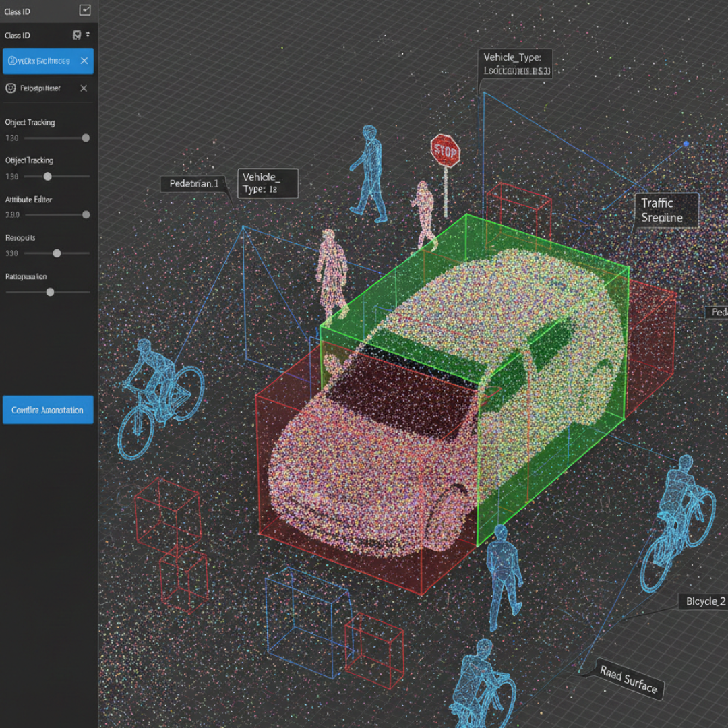Select the blue walking pedestrian near the stop sign

coord(370,174)
